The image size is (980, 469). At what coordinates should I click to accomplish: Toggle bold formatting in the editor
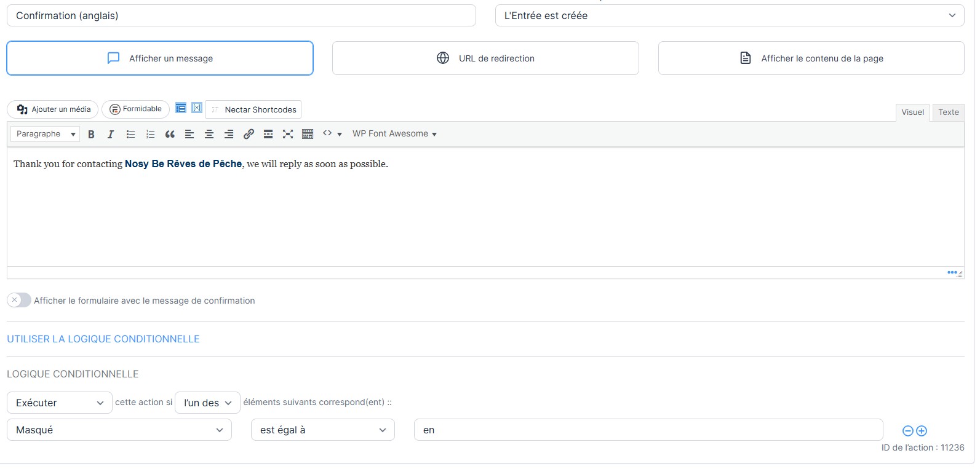pyautogui.click(x=91, y=134)
